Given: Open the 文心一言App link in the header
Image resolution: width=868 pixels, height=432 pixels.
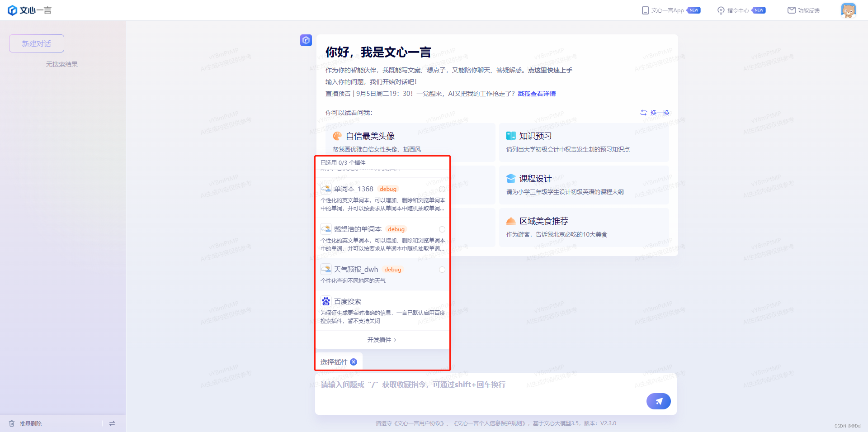Looking at the screenshot, I should [667, 10].
